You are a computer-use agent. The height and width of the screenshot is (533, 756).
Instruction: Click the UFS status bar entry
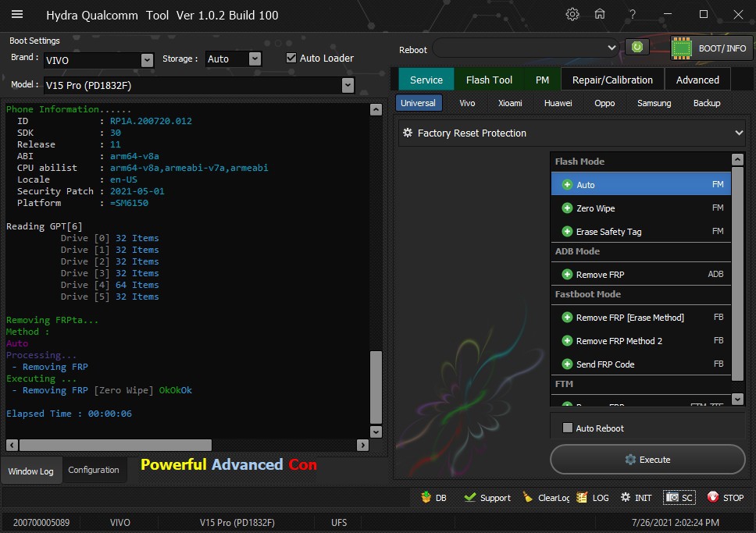[x=339, y=522]
